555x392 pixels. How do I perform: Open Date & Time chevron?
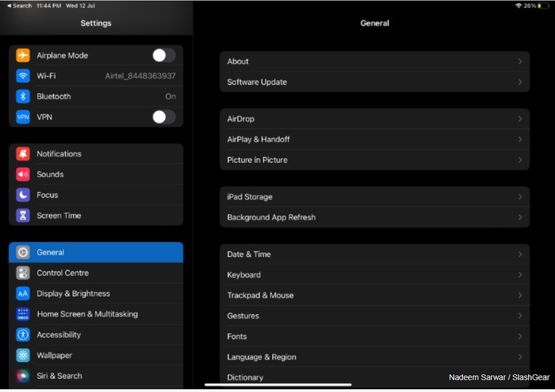(520, 254)
